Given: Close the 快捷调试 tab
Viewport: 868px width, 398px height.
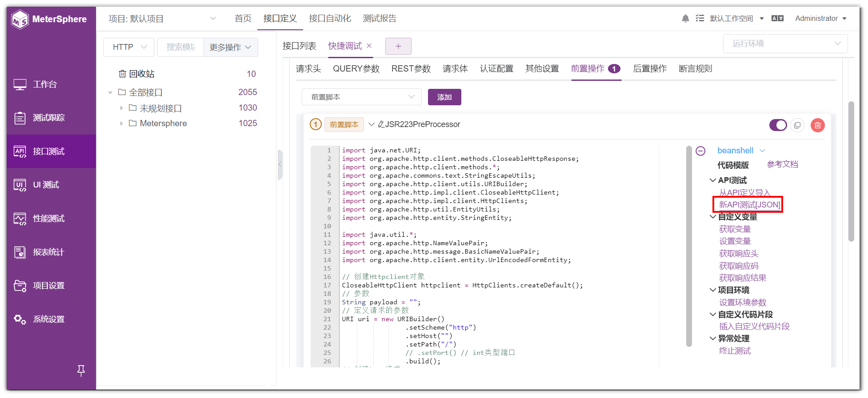Looking at the screenshot, I should (369, 46).
